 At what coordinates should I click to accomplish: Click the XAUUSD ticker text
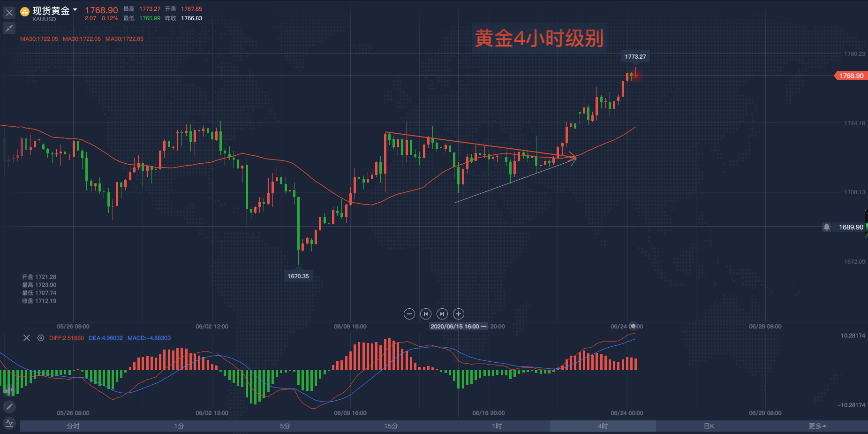pyautogui.click(x=44, y=19)
